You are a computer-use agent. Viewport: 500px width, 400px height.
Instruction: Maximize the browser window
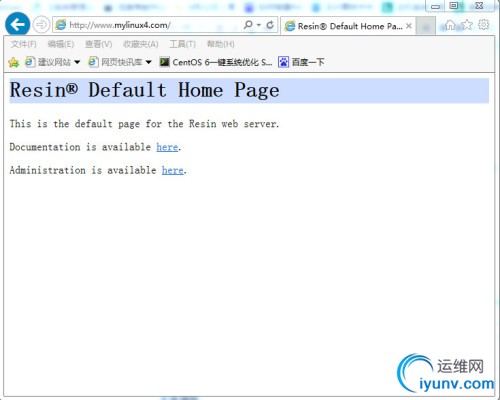coord(454,6)
